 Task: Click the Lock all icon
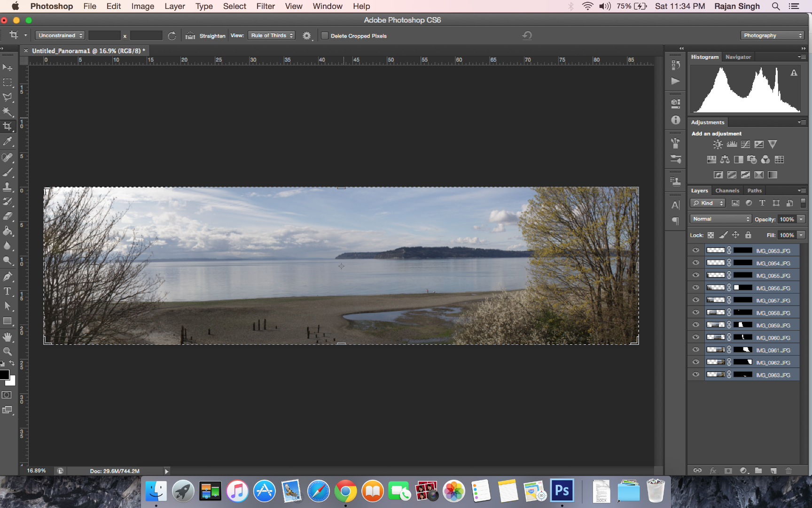(748, 235)
